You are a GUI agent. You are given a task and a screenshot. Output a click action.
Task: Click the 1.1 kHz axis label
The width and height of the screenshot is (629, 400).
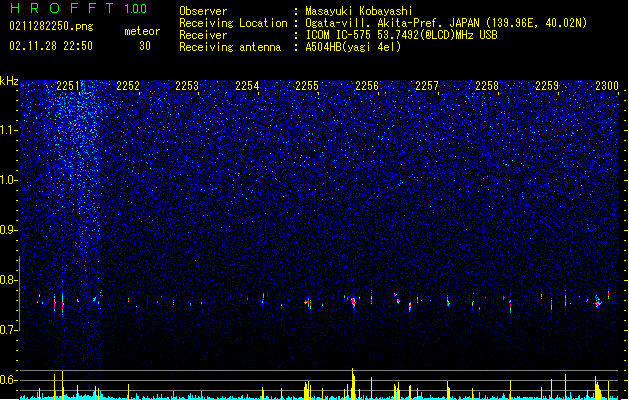9,130
